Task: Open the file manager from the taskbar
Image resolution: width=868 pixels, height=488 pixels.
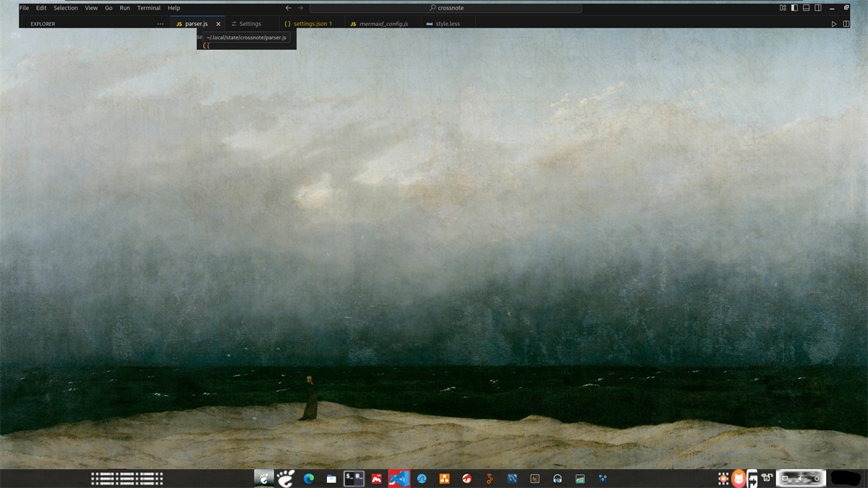Action: click(x=331, y=479)
